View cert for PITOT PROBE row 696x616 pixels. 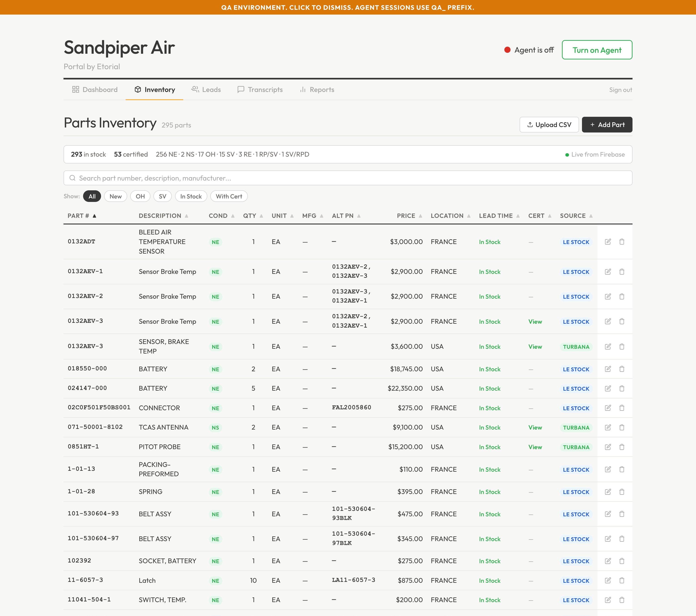point(535,447)
